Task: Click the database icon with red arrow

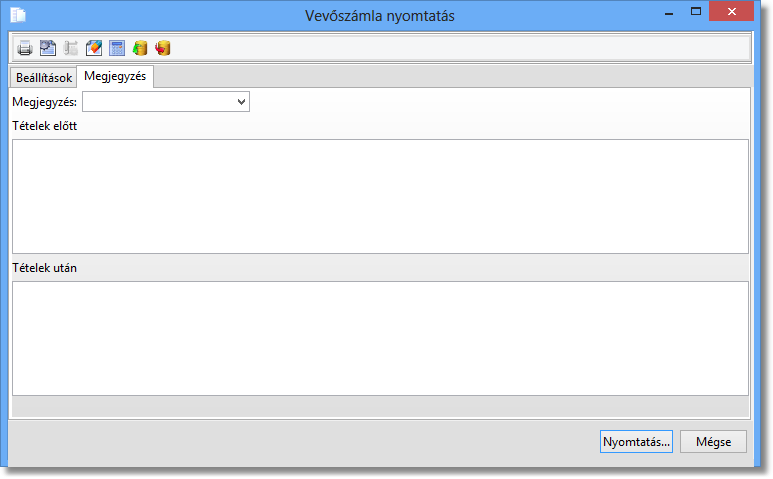Action: tap(163, 48)
